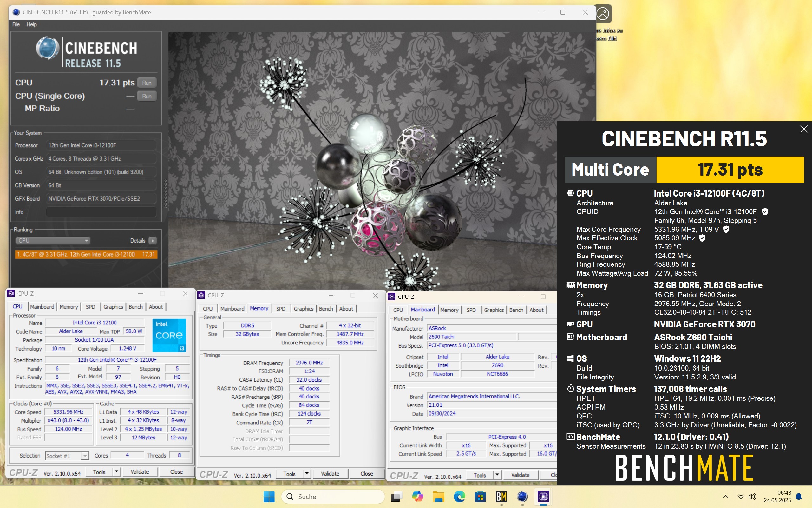This screenshot has width=812, height=508.
Task: Open Microsoft Store from taskbar
Action: click(x=480, y=497)
